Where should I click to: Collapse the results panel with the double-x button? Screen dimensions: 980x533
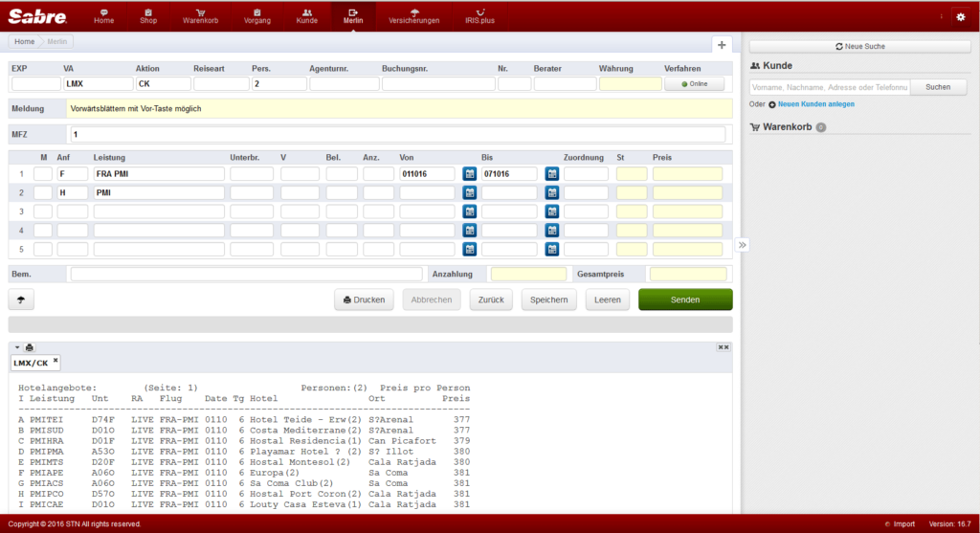pyautogui.click(x=724, y=347)
